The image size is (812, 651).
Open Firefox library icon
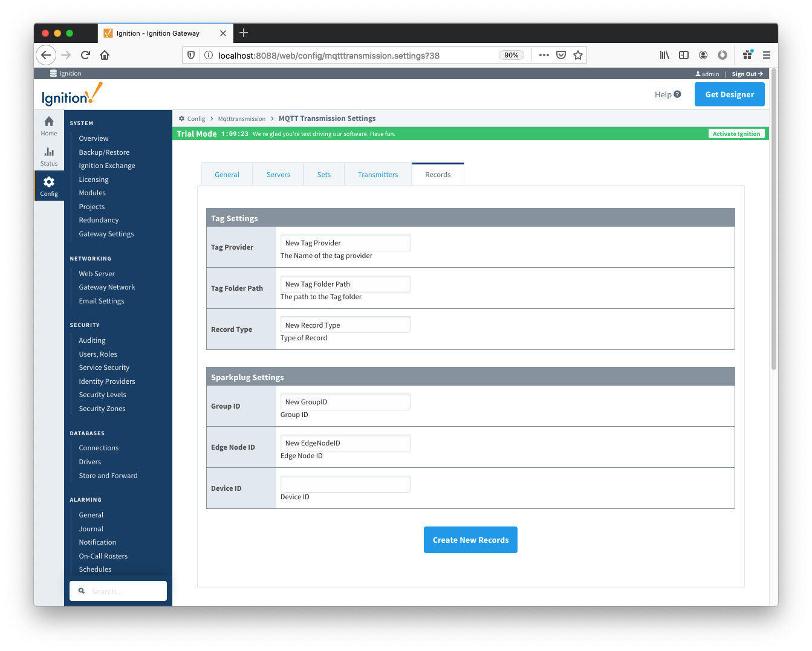tap(664, 55)
